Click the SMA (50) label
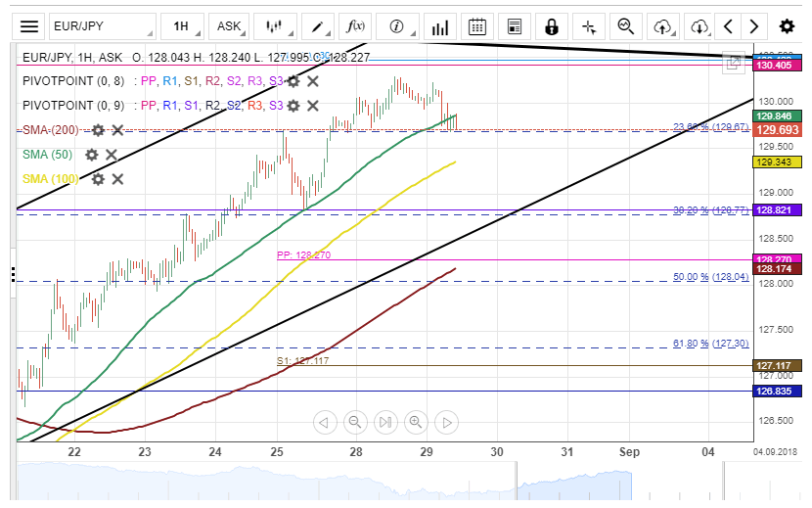Screen dimensions: 812x508 pos(47,155)
